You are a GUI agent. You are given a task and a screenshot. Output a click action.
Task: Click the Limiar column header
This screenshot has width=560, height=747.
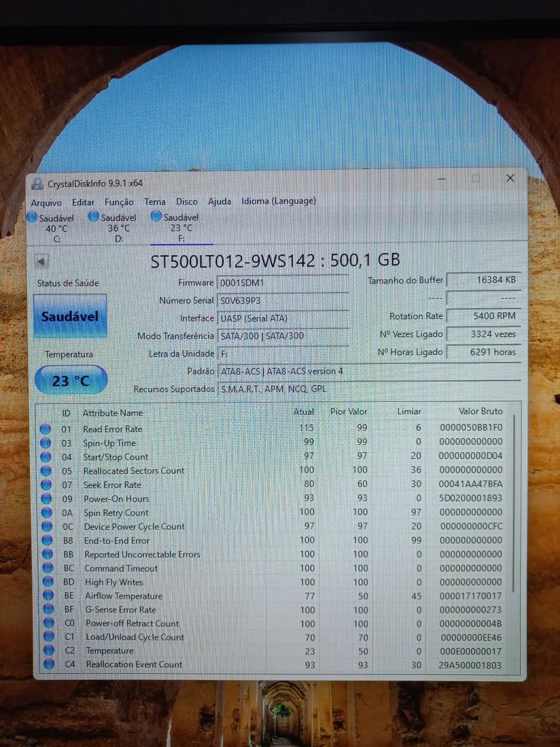click(409, 411)
